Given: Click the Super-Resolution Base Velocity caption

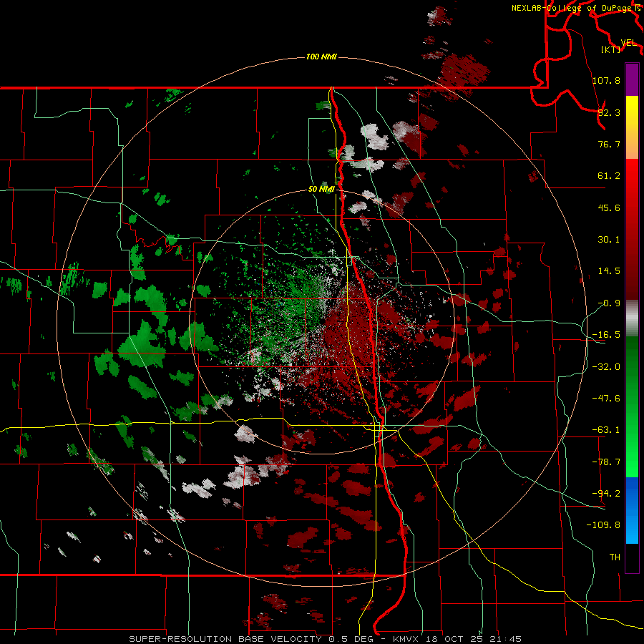Looking at the screenshot, I should (x=326, y=639).
